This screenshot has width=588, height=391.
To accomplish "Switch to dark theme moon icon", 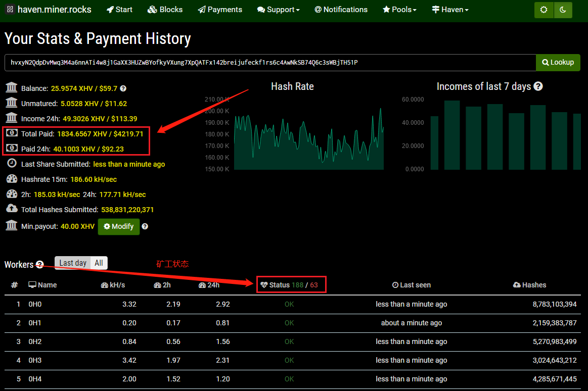I will (x=563, y=10).
